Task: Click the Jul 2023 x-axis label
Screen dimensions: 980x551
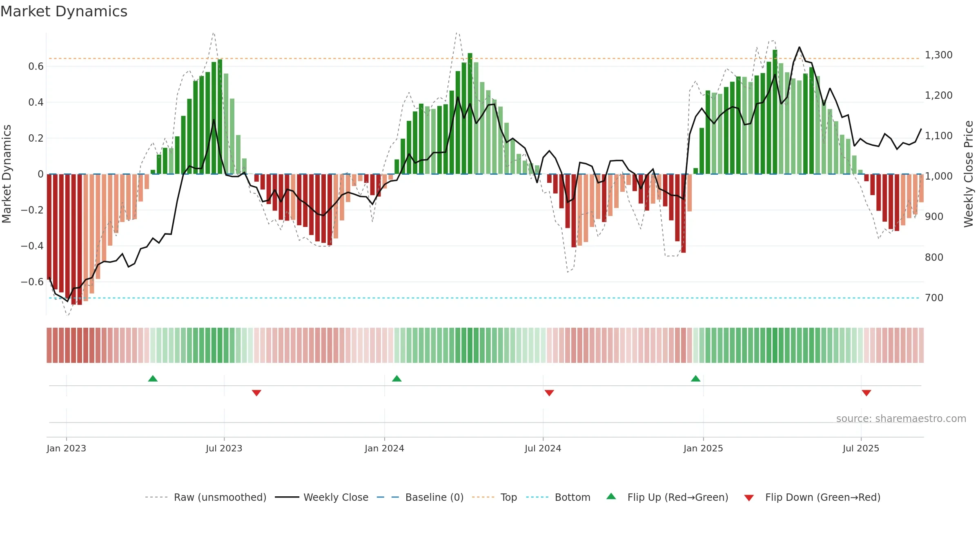Action: pyautogui.click(x=224, y=448)
